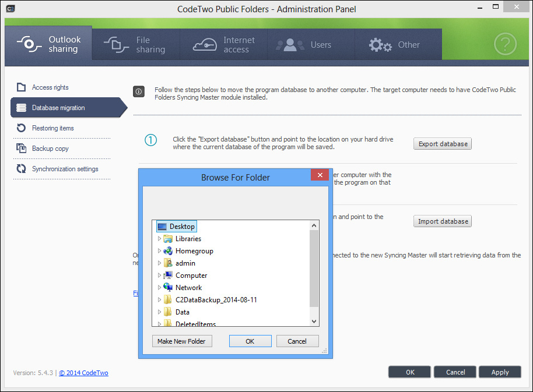Click the Synchronization settings arrows icon
Viewport: 533px width, 392px height.
click(21, 169)
